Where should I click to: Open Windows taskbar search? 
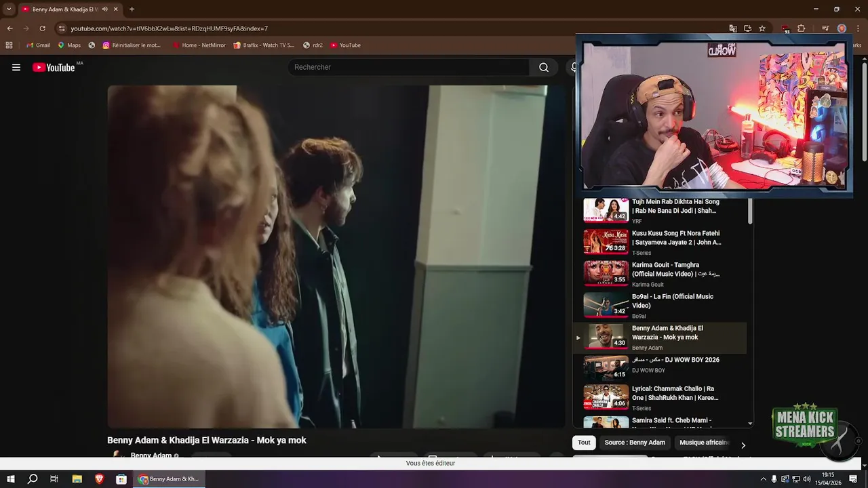[33, 479]
